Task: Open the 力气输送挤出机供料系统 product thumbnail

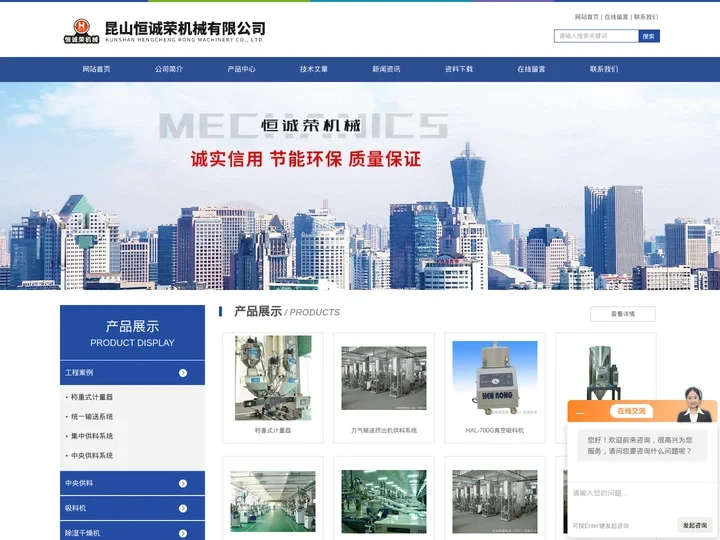Action: pyautogui.click(x=384, y=378)
